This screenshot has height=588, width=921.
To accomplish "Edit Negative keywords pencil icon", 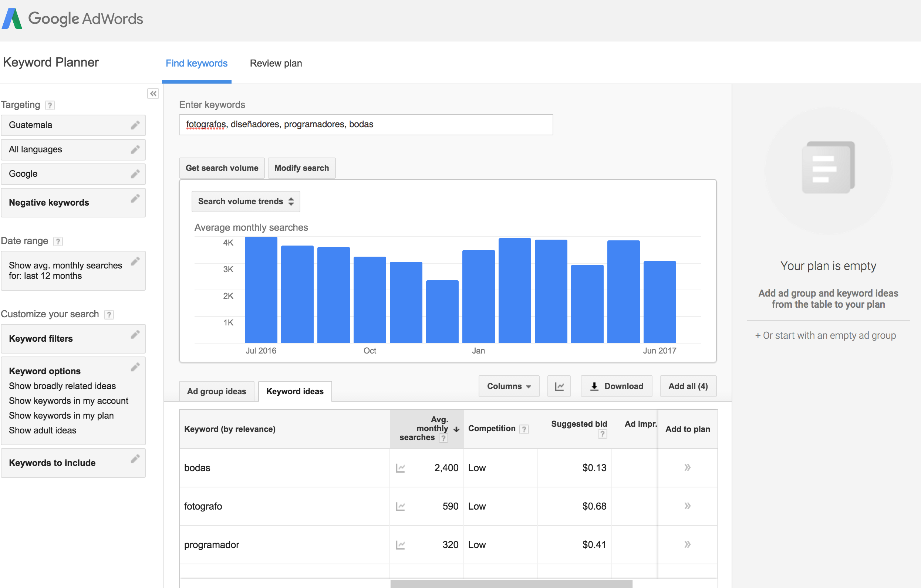I will (135, 199).
